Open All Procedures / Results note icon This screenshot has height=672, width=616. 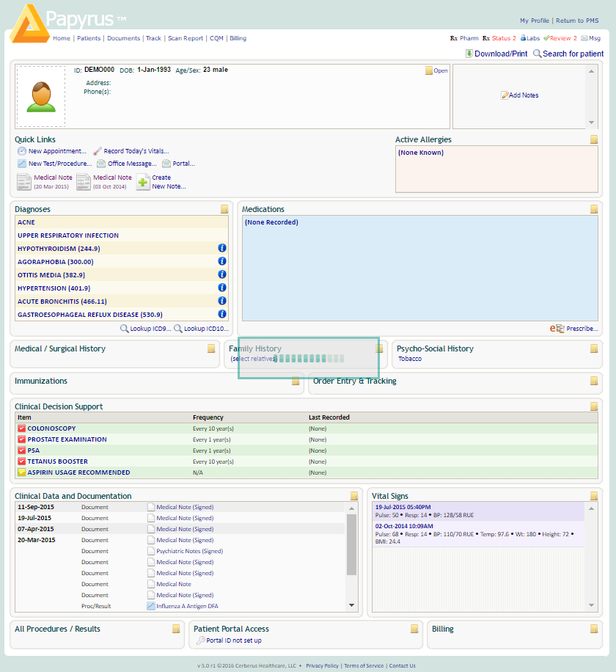point(176,629)
